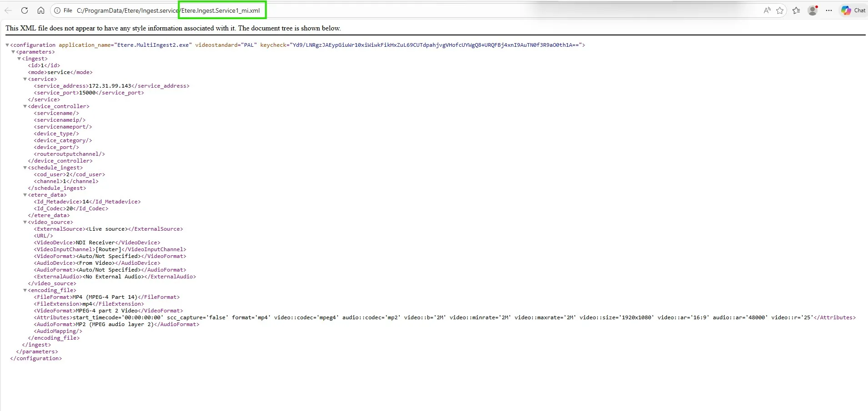Click the browser Refresh icon
This screenshot has height=411, width=868.
25,10
